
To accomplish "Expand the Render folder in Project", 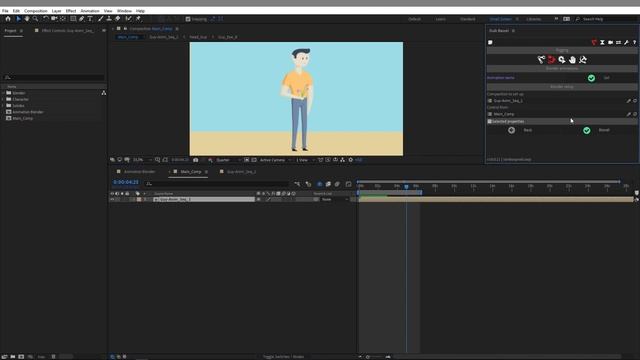I will pos(3,93).
